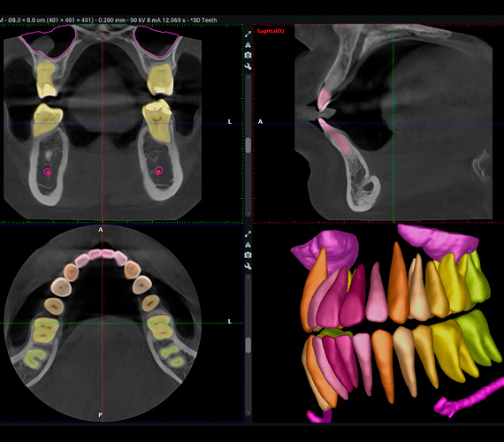
Task: Click the coronal slice slider thumb
Action: pos(248,145)
